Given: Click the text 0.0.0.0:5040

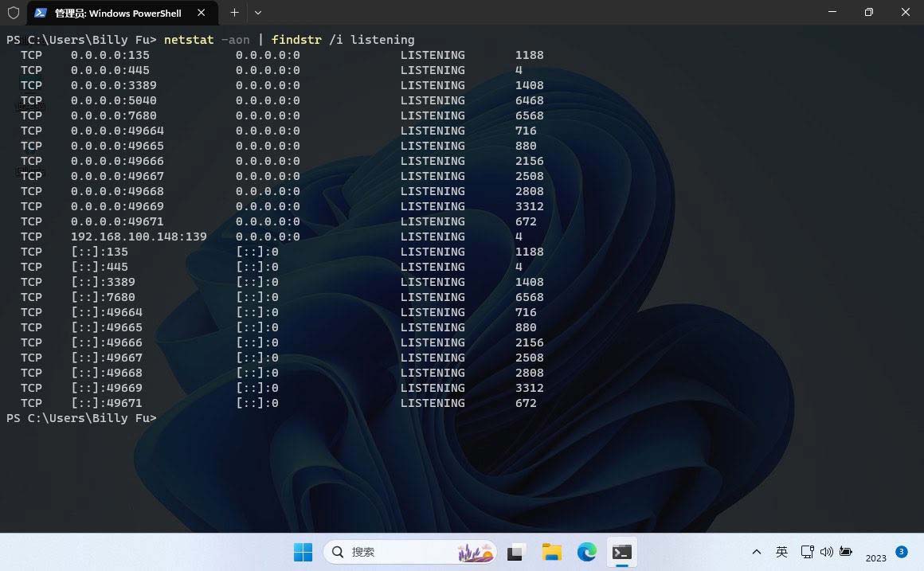Looking at the screenshot, I should [x=114, y=101].
